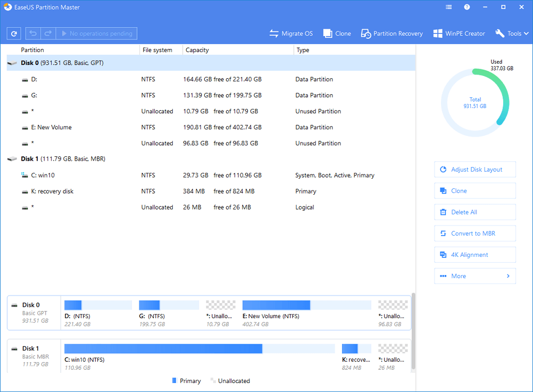Select K: recovery block in disk map
The width and height of the screenshot is (533, 392).
[x=356, y=357]
